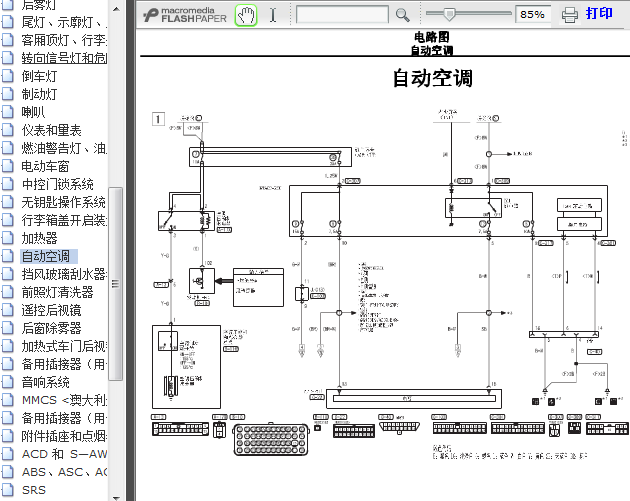Select the 喇叭 entry
This screenshot has width=630, height=501.
click(x=33, y=112)
